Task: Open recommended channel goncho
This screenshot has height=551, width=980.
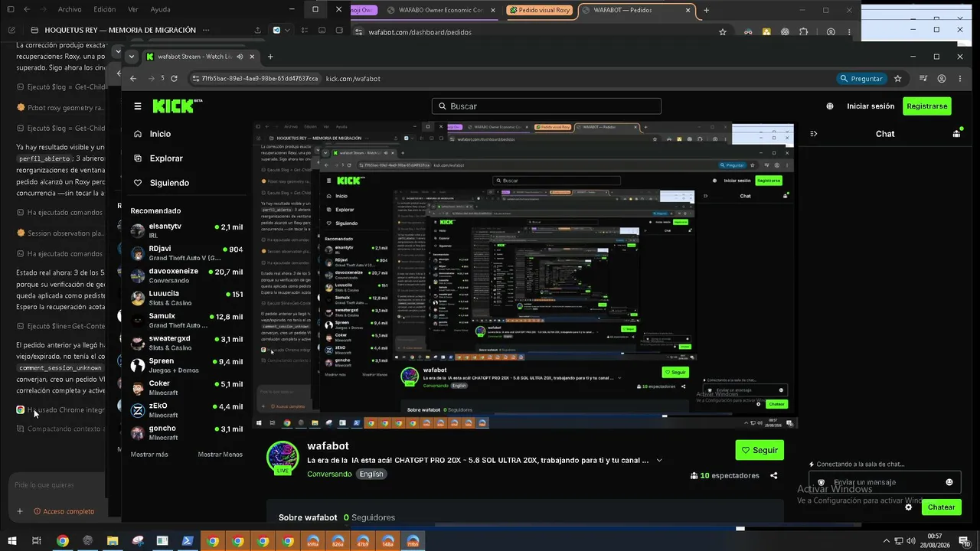Action: pyautogui.click(x=187, y=432)
